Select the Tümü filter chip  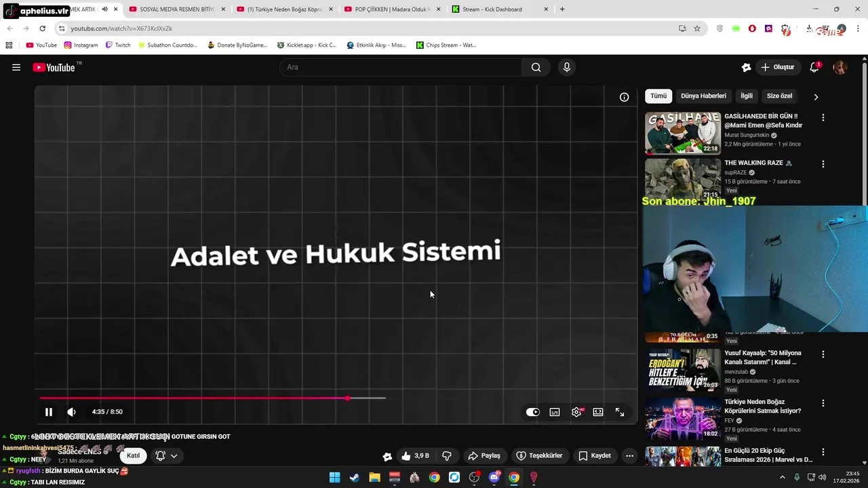tap(658, 96)
